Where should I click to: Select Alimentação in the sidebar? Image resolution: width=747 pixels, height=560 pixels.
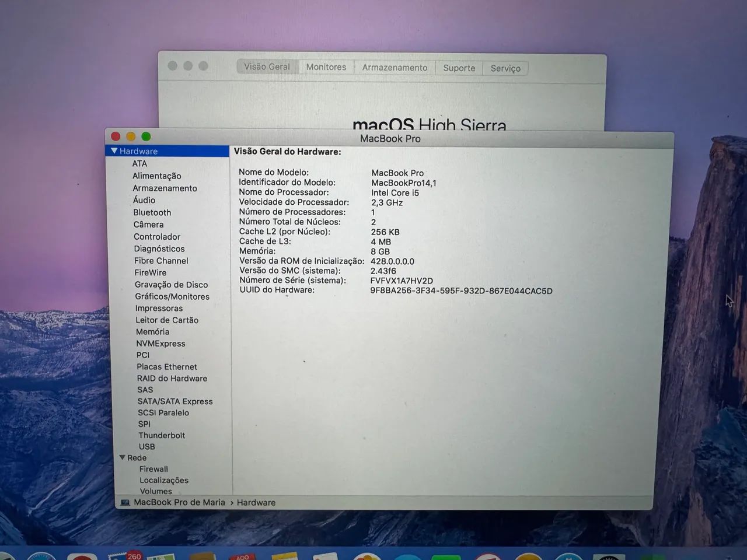(156, 176)
